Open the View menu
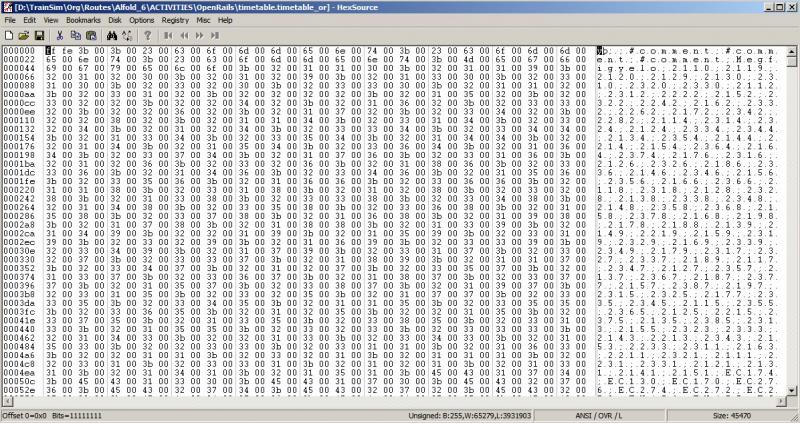800x423 pixels. [51, 20]
